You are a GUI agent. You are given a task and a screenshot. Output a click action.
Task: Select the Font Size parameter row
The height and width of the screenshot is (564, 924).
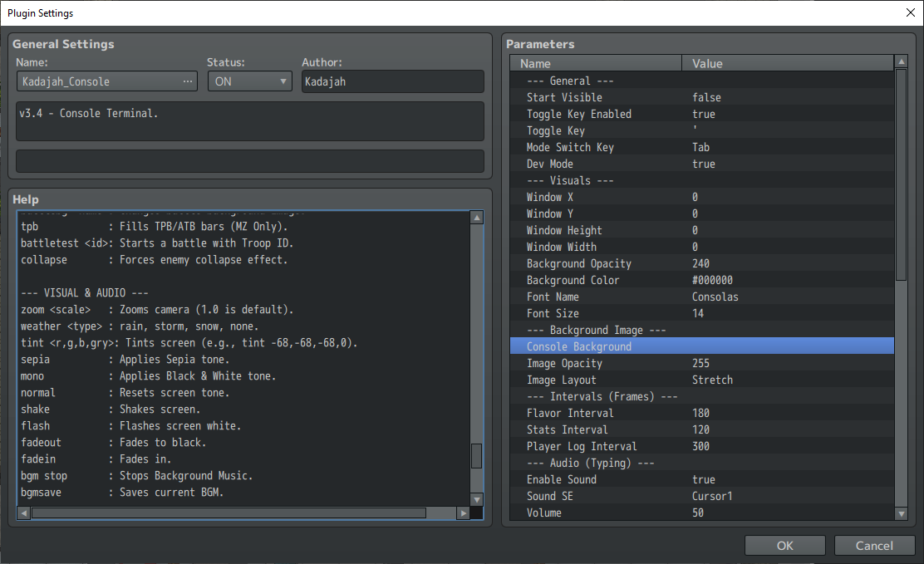coord(702,313)
